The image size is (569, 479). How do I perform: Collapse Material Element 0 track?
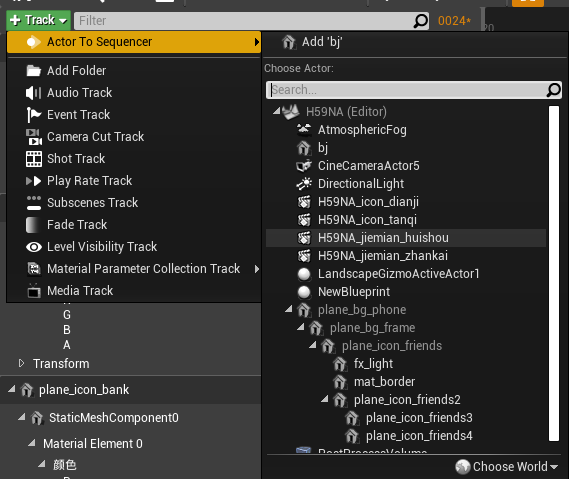pyautogui.click(x=32, y=443)
